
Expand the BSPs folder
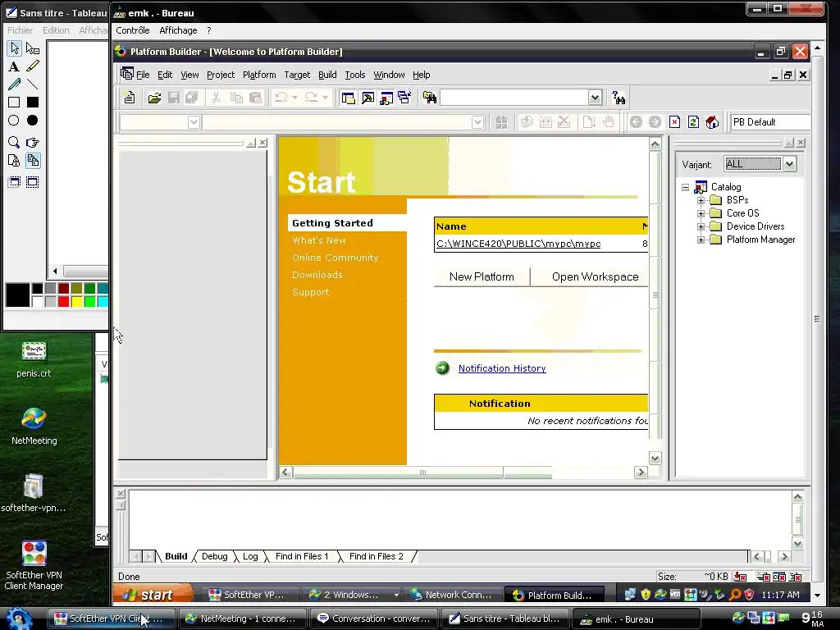(x=701, y=200)
